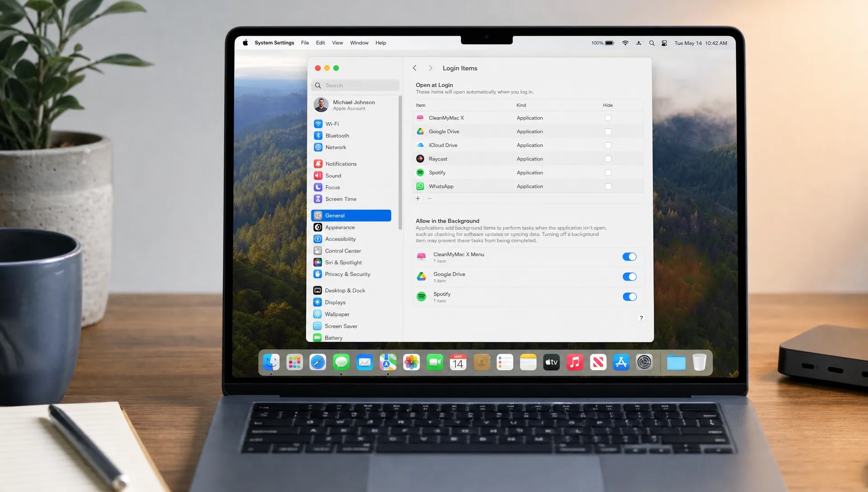The image size is (868, 492).
Task: Add a login item with plus button
Action: pos(418,199)
